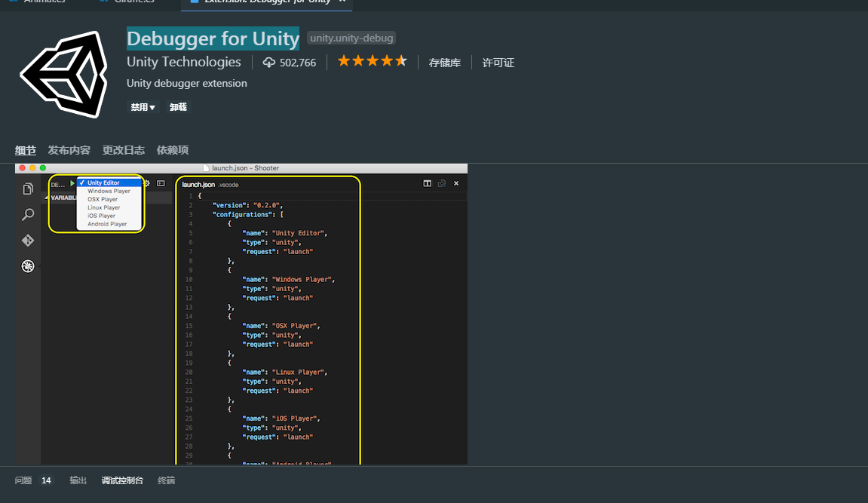Image resolution: width=868 pixels, height=503 pixels.
Task: Click open changes icon beside split editor
Action: coord(442,183)
